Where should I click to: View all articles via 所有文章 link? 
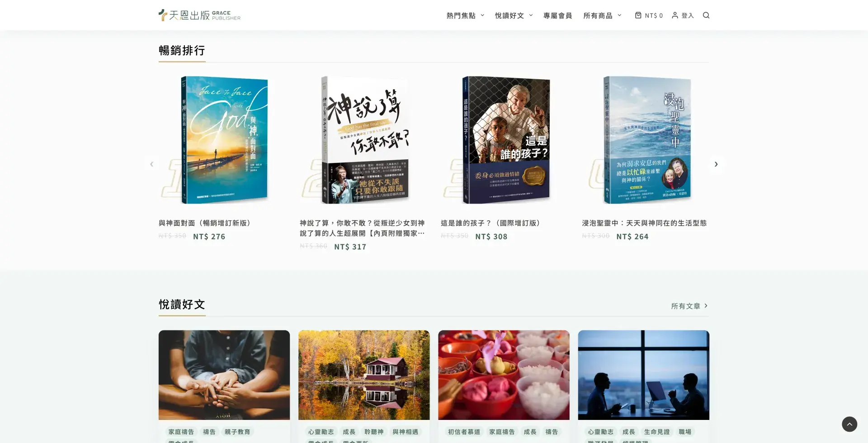[x=689, y=306]
